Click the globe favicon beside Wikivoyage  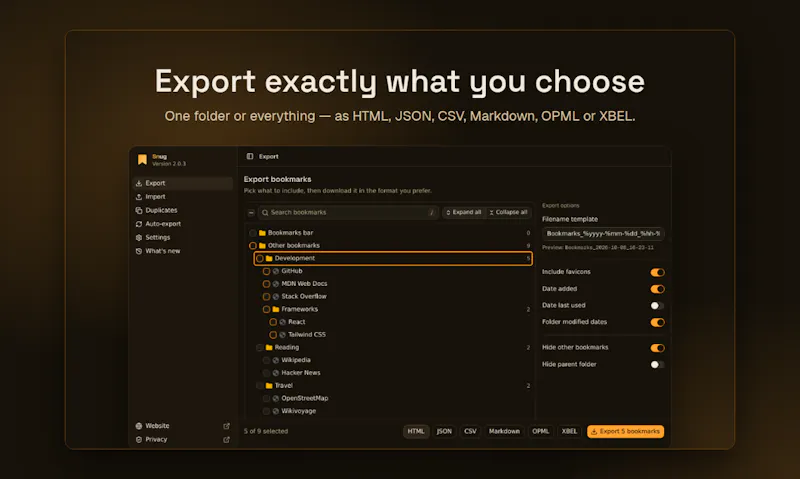click(x=276, y=412)
